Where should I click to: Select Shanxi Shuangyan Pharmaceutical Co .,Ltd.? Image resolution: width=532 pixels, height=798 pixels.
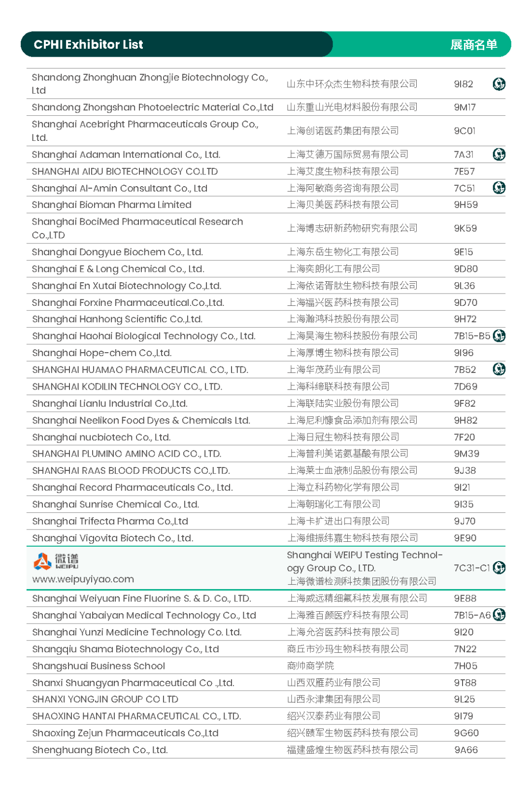click(133, 683)
